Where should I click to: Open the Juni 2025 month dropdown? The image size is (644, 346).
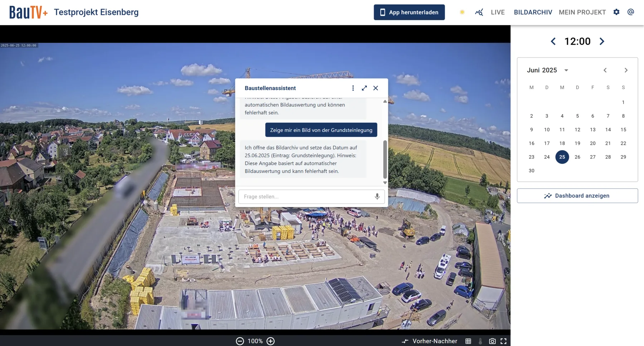point(547,70)
